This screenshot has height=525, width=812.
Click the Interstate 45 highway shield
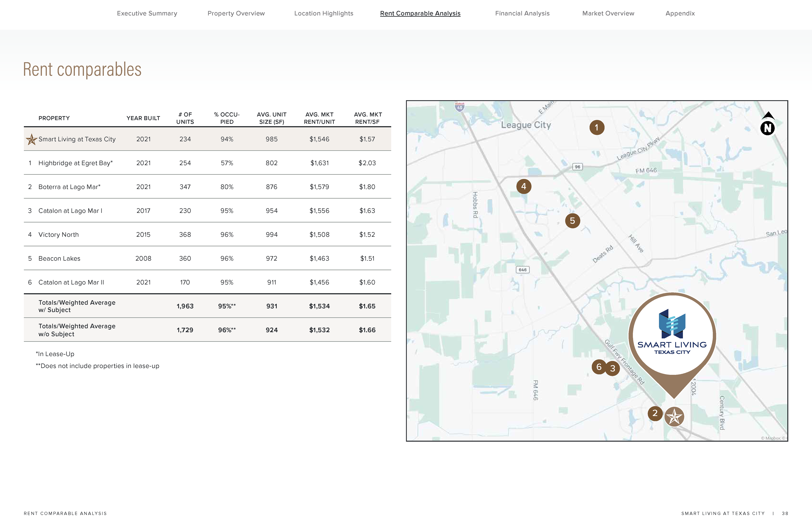click(x=459, y=107)
